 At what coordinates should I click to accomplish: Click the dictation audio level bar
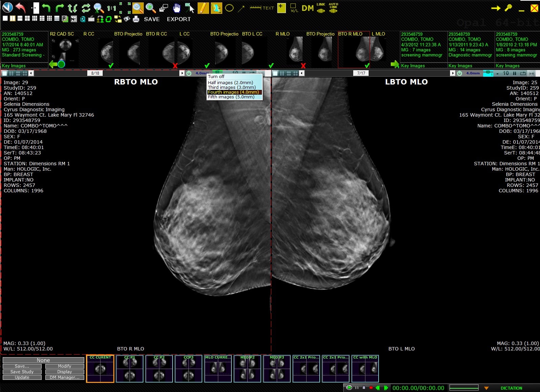(x=464, y=388)
